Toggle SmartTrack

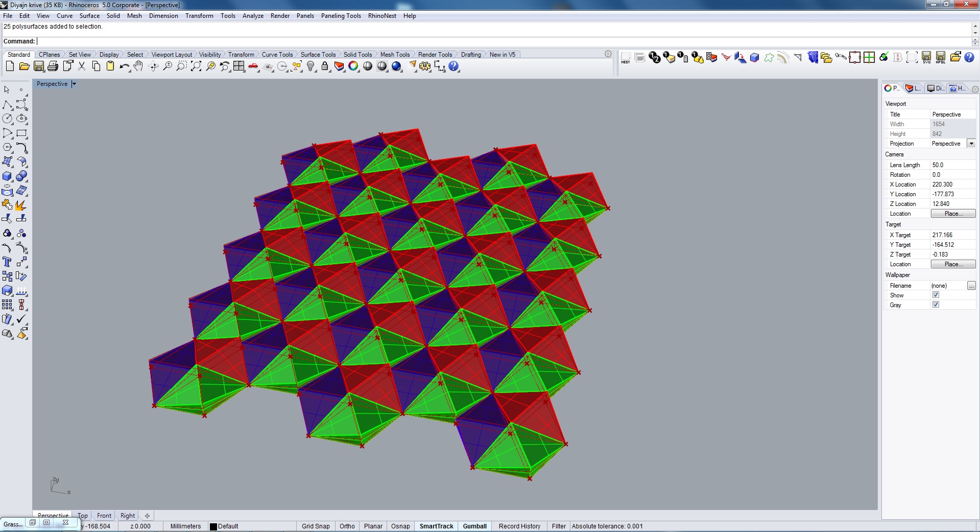tap(437, 526)
